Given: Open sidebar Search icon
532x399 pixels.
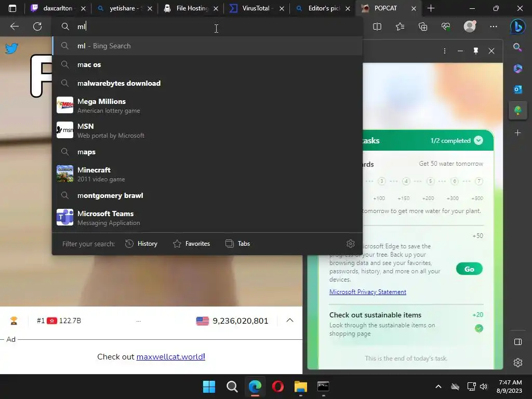Looking at the screenshot, I should click(517, 47).
